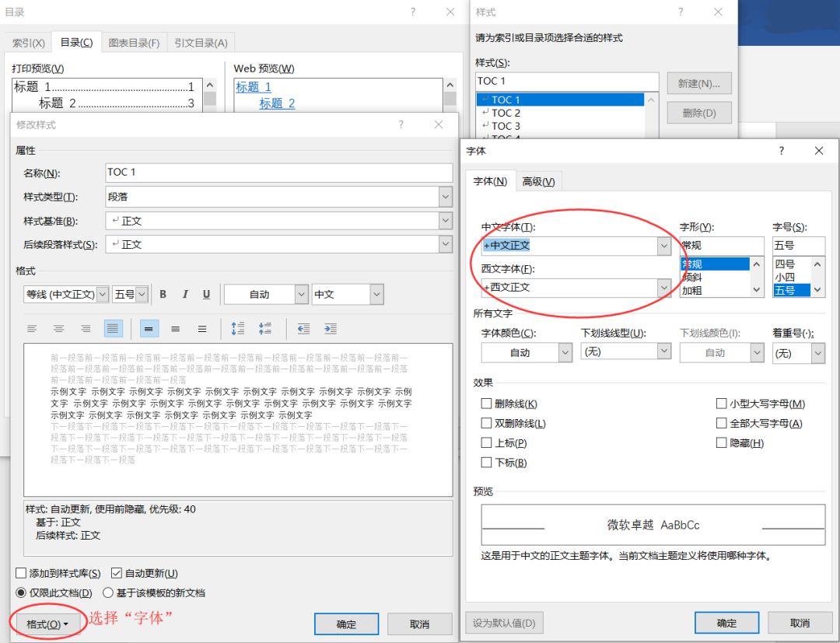This screenshot has width=840, height=643.
Task: Open the 样式基准 base style dropdown
Action: tap(445, 221)
